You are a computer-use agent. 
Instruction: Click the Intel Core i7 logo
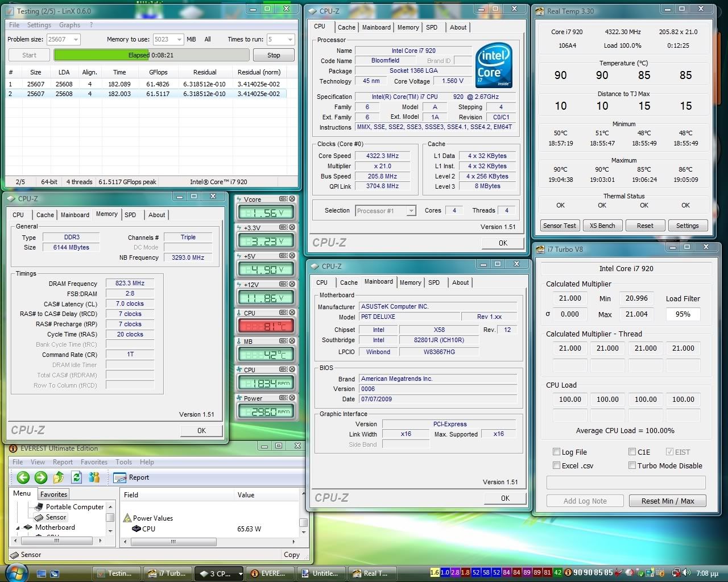pyautogui.click(x=493, y=65)
